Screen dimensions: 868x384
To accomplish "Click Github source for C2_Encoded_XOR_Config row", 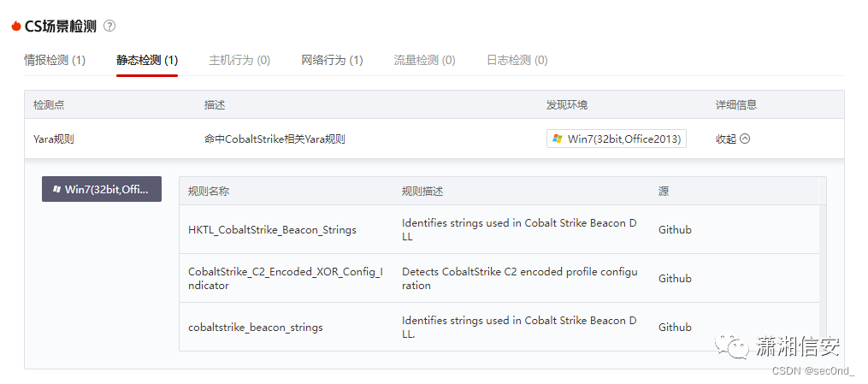I will coord(675,278).
